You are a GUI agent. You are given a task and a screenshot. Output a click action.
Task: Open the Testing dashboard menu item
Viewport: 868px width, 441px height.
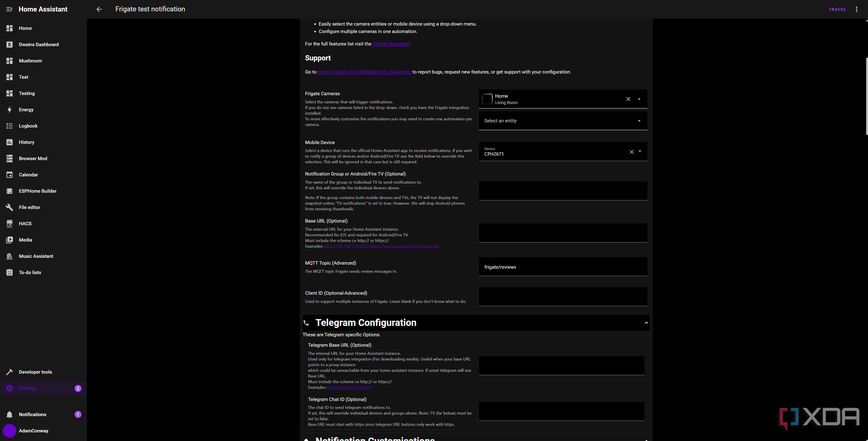[43, 93]
